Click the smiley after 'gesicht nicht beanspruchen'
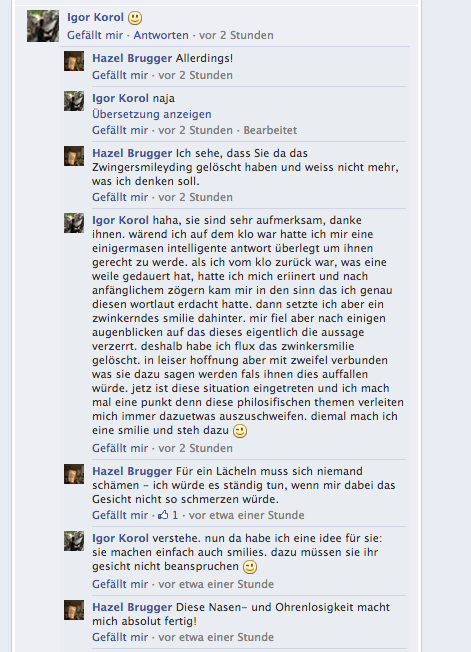This screenshot has width=471, height=652. coord(250,567)
